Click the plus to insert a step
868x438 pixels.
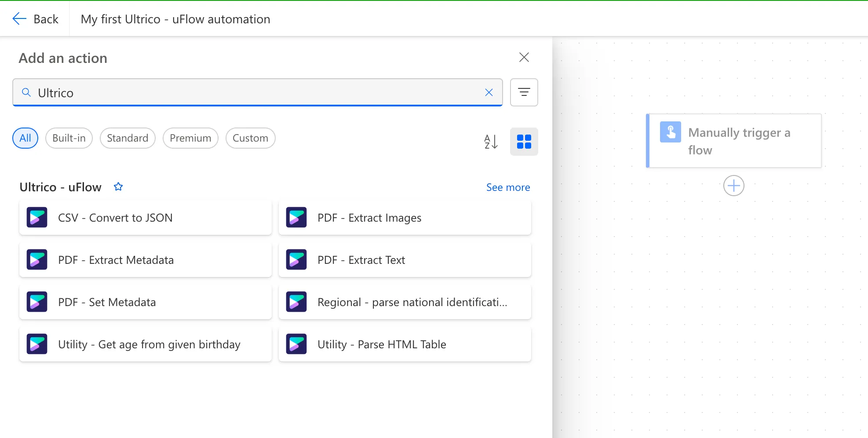point(733,186)
